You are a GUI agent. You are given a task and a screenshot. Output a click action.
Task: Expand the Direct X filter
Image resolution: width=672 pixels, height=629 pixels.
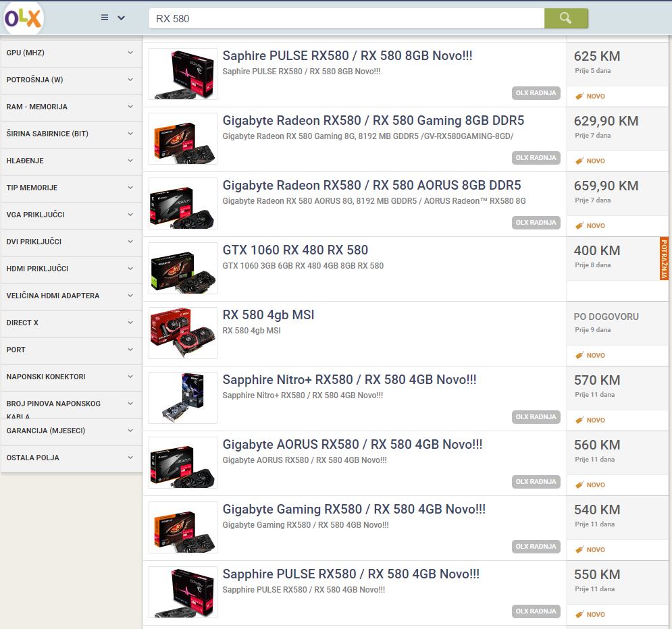tap(71, 323)
